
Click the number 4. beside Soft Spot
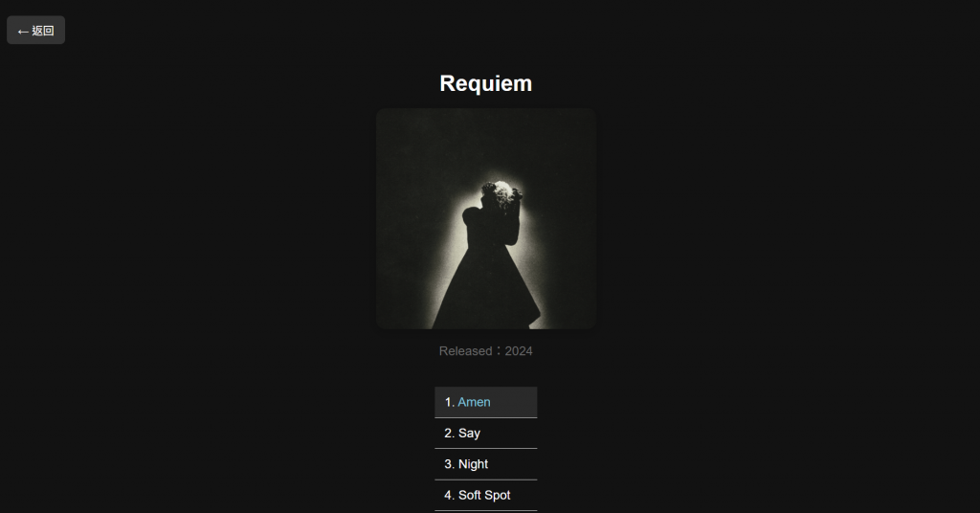(x=450, y=495)
